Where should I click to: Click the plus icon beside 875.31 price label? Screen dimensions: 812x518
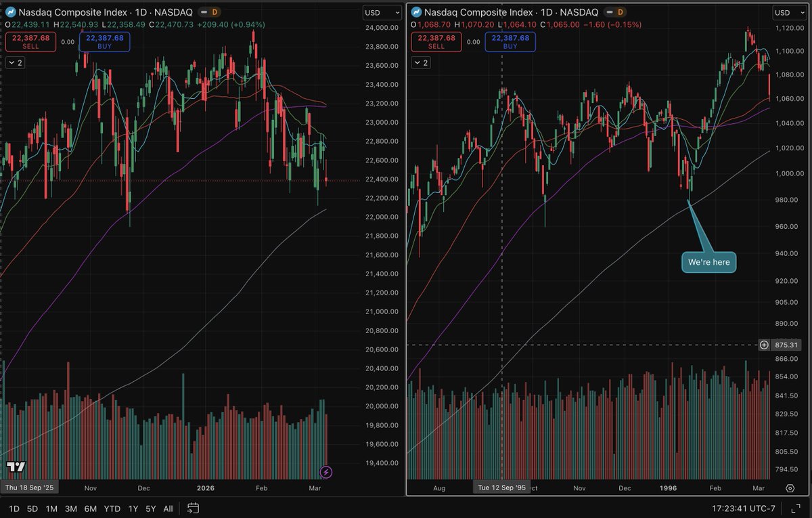tap(764, 345)
